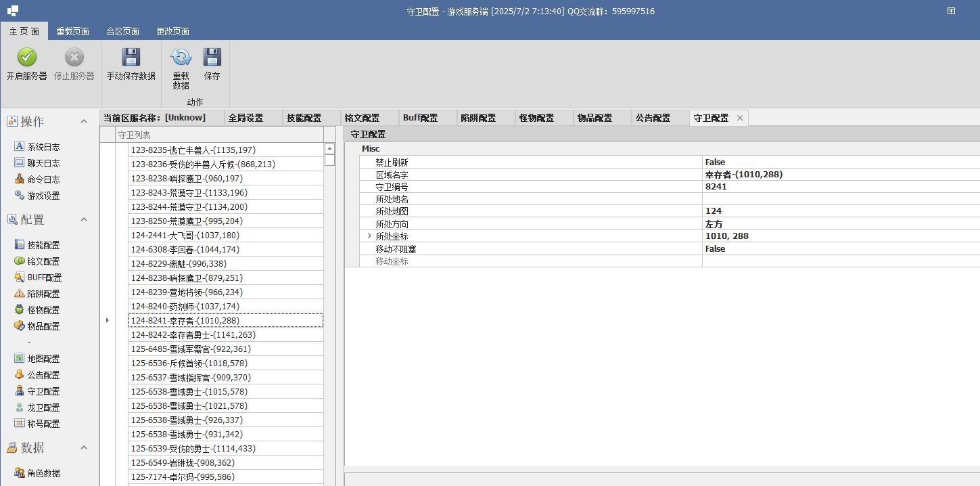Collapse the 配置 sidebar section
This screenshot has height=486, width=980.
pyautogui.click(x=84, y=220)
